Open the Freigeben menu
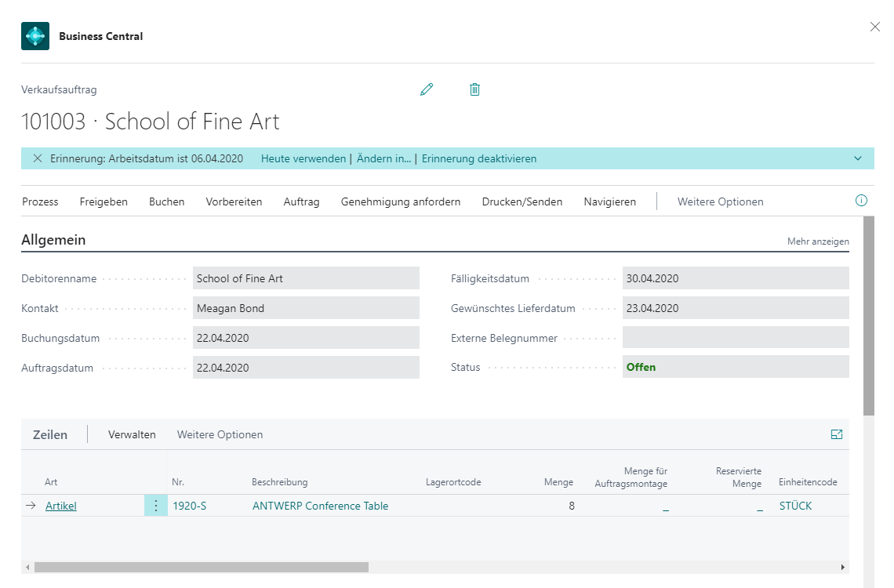Image resolution: width=894 pixels, height=588 pixels. click(104, 201)
